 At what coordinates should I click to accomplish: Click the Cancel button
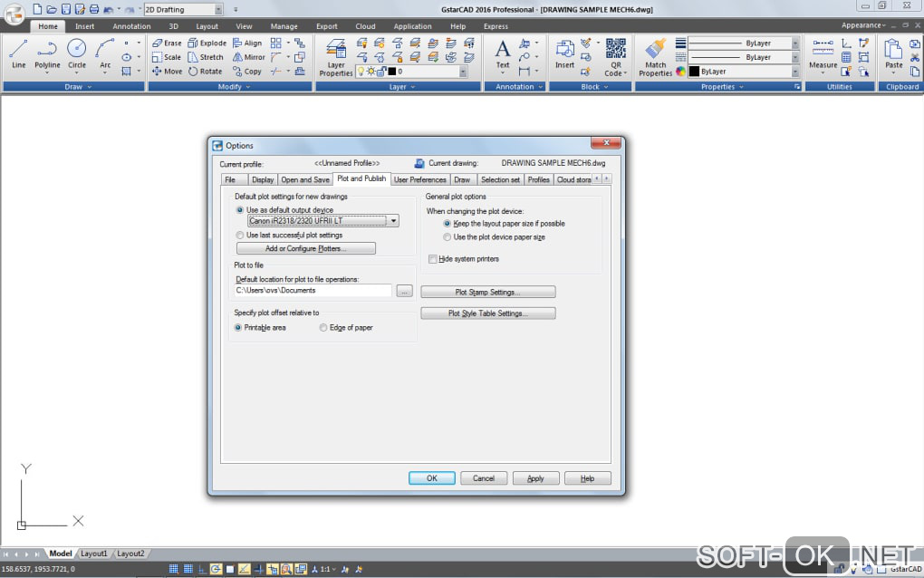484,478
